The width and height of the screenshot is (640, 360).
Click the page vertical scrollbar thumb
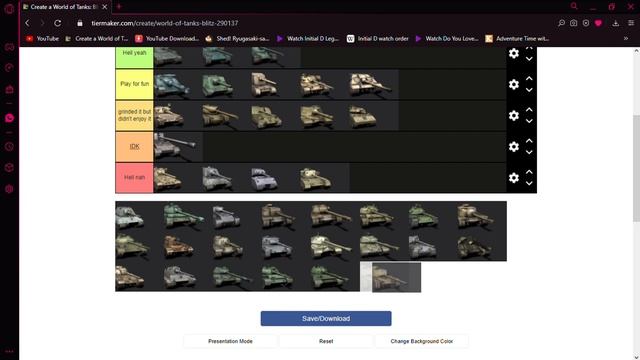[x=636, y=168]
